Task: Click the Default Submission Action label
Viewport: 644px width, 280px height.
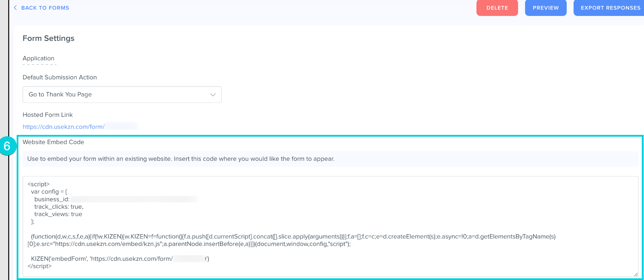Action: tap(60, 77)
